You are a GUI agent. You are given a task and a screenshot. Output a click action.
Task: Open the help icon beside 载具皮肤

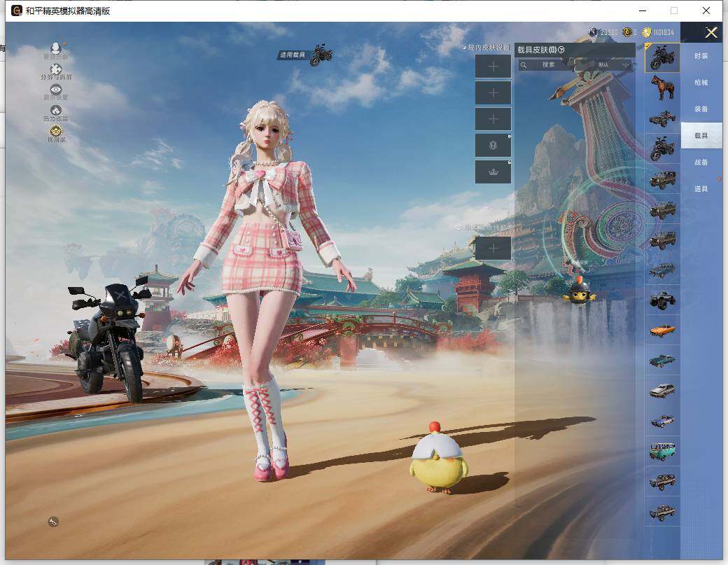pyautogui.click(x=561, y=50)
